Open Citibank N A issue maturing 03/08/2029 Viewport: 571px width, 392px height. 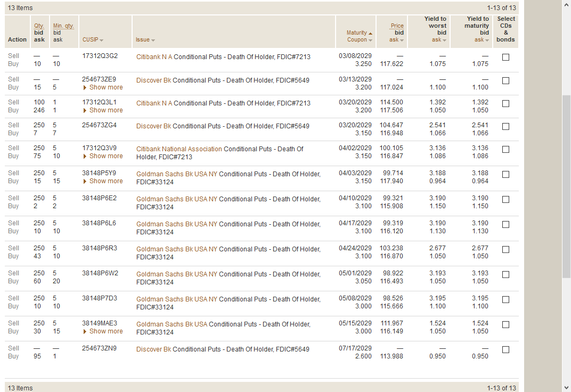pos(154,57)
